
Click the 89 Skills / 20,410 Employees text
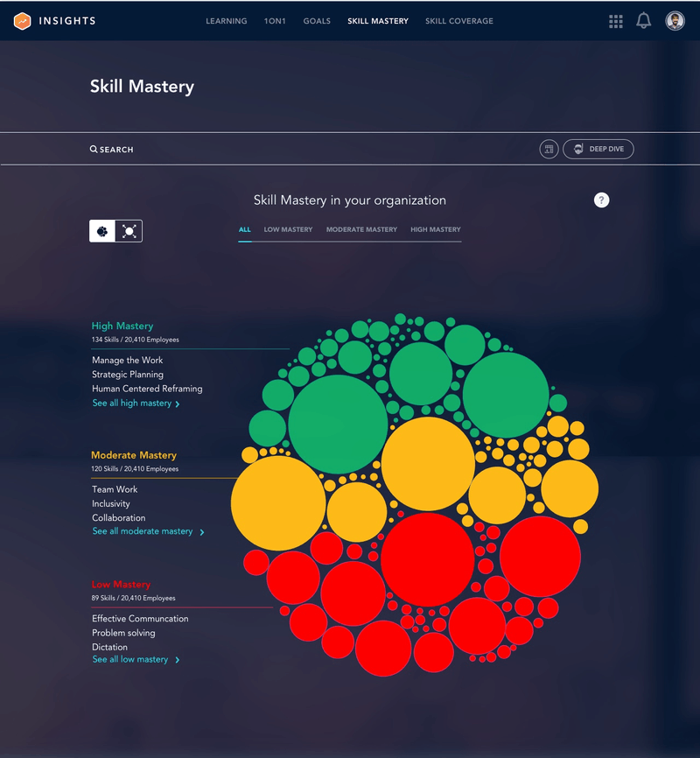coord(133,598)
